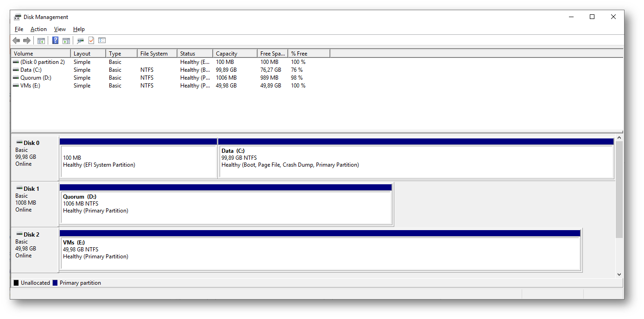The height and width of the screenshot is (319, 644).
Task: Sort by the File System column header
Action: (x=157, y=54)
